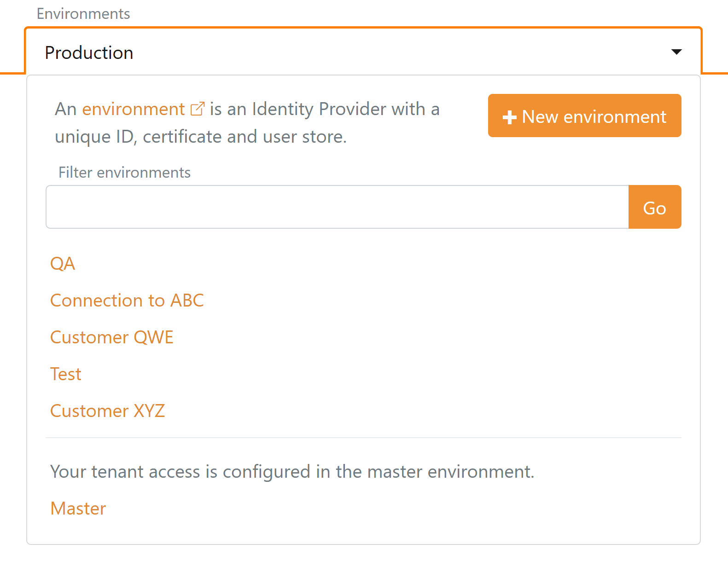728x573 pixels.
Task: Click the external link icon beside environment
Action: [197, 109]
